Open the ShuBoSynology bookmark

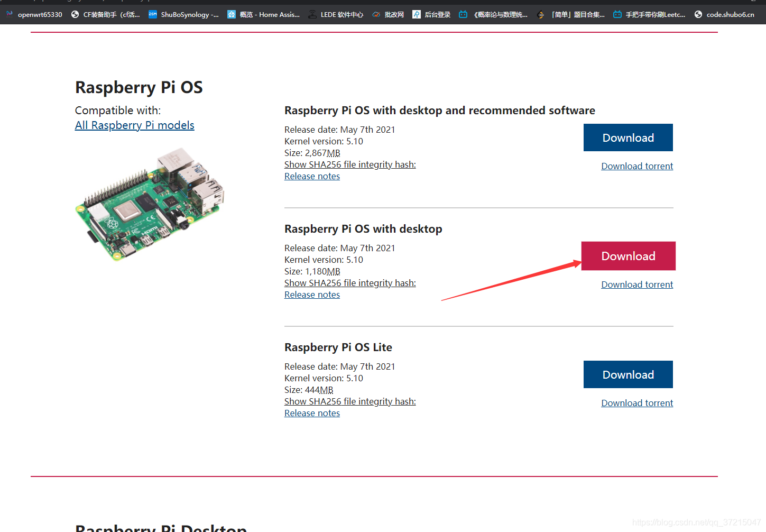coord(183,14)
